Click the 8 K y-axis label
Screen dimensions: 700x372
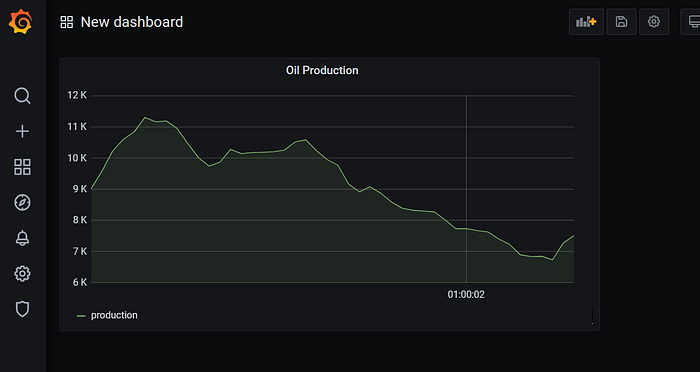tap(79, 220)
